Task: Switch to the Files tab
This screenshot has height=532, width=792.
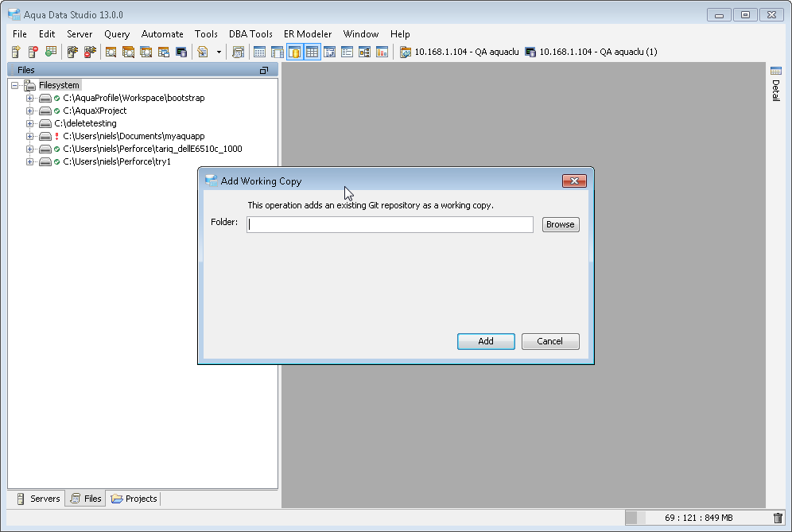Action: (x=86, y=499)
